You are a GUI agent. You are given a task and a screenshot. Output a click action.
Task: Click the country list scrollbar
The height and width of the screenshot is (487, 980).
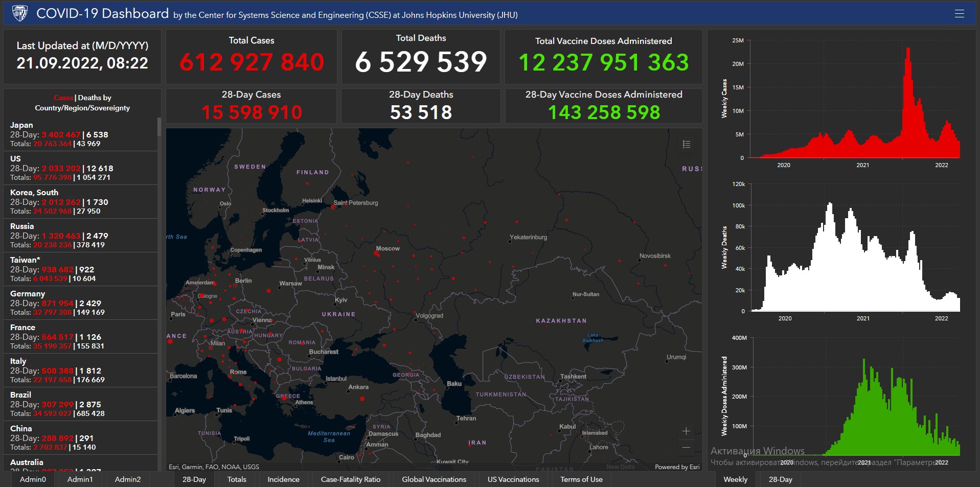[159, 128]
